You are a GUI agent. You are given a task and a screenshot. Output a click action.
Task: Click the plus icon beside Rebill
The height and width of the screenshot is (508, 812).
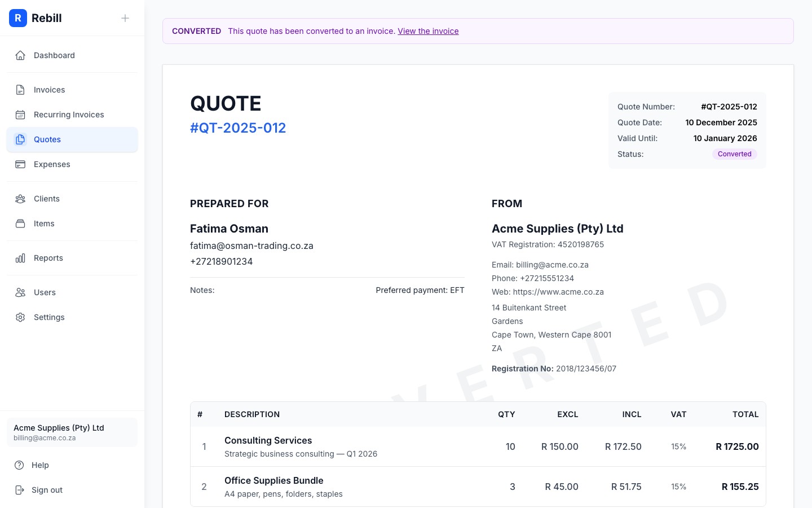point(125,18)
